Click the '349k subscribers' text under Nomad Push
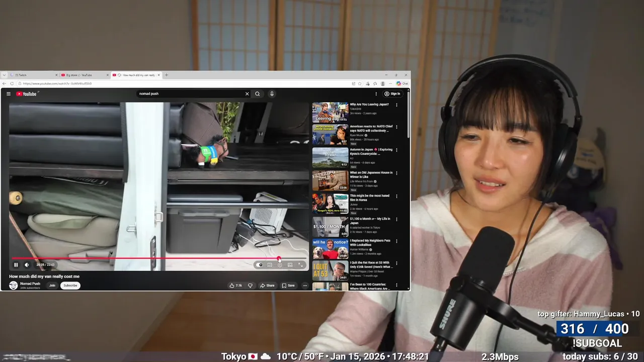This screenshot has height=362, width=644. click(30, 288)
